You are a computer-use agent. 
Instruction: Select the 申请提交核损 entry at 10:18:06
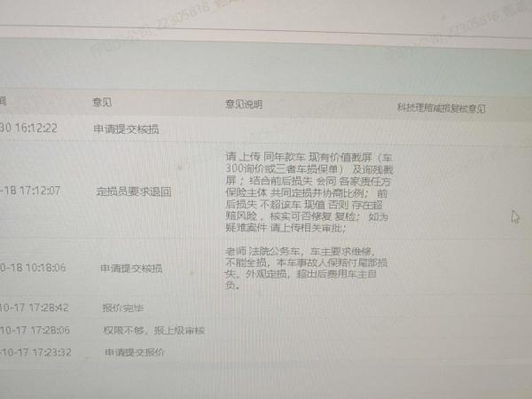[x=131, y=268]
